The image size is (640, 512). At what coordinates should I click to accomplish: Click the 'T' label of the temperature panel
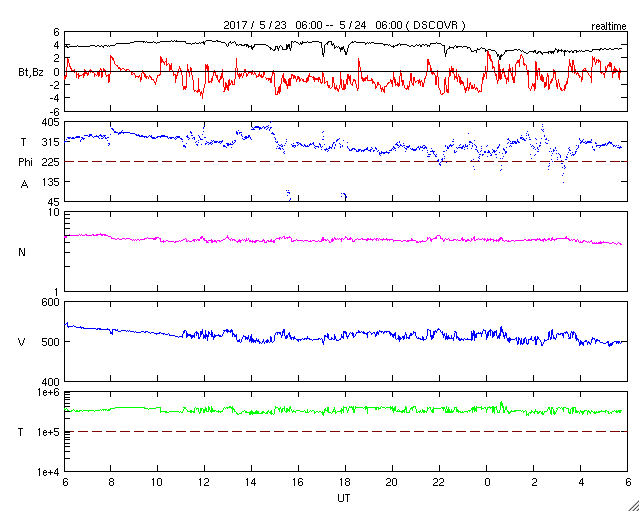(x=21, y=432)
